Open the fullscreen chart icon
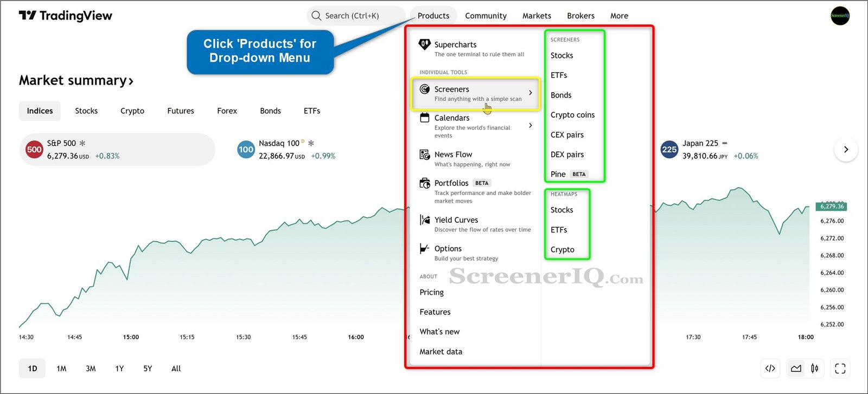The width and height of the screenshot is (868, 394). [840, 369]
